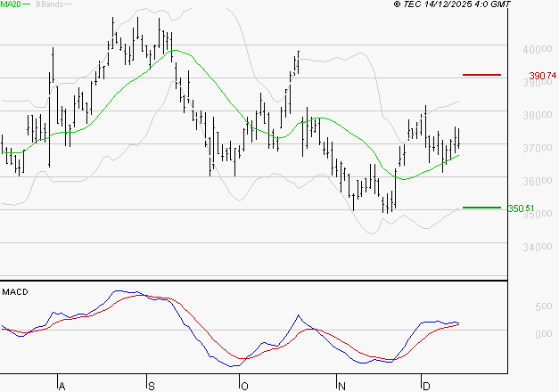
Task: Click the S month marker on time axis
Action: tap(152, 387)
